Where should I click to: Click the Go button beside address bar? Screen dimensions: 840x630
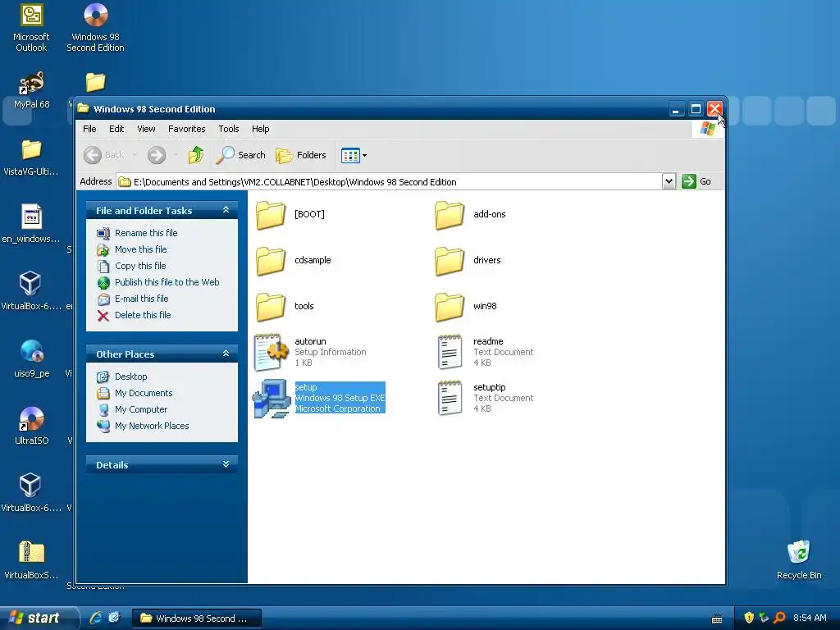coord(696,181)
